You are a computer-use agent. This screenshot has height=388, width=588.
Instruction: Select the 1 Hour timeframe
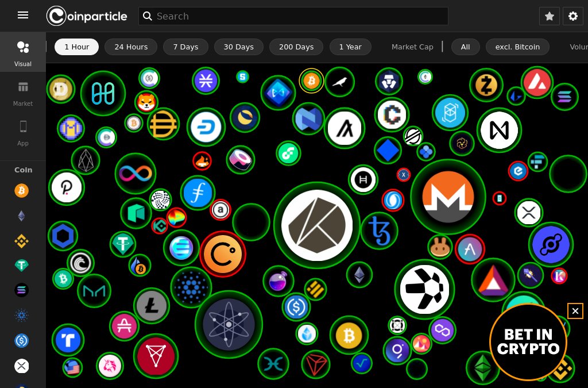[x=76, y=47]
